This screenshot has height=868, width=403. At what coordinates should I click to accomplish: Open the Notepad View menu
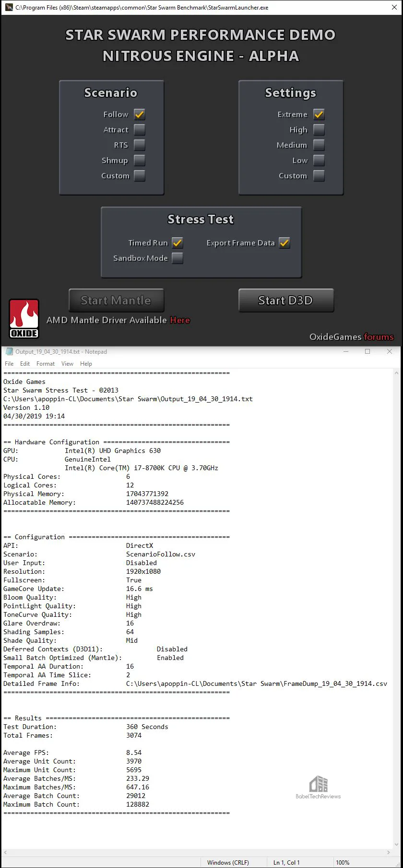click(x=67, y=364)
